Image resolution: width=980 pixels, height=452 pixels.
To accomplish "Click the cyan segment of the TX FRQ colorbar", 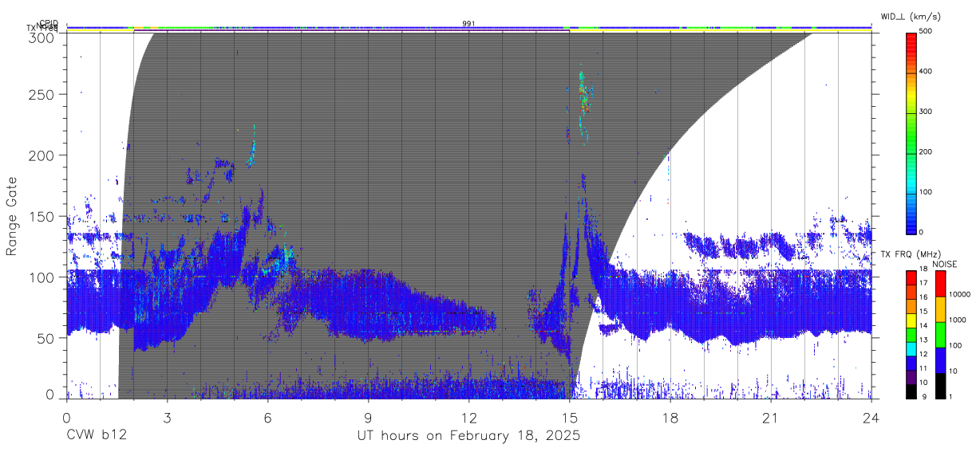I will coord(911,349).
